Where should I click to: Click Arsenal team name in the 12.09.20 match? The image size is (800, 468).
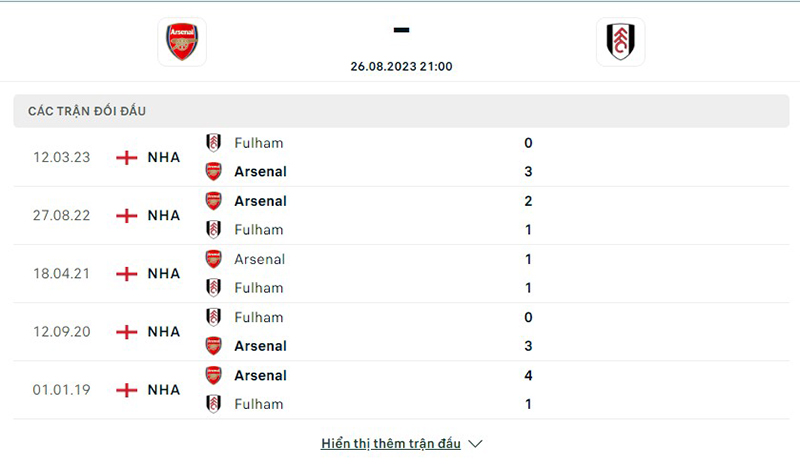point(260,346)
